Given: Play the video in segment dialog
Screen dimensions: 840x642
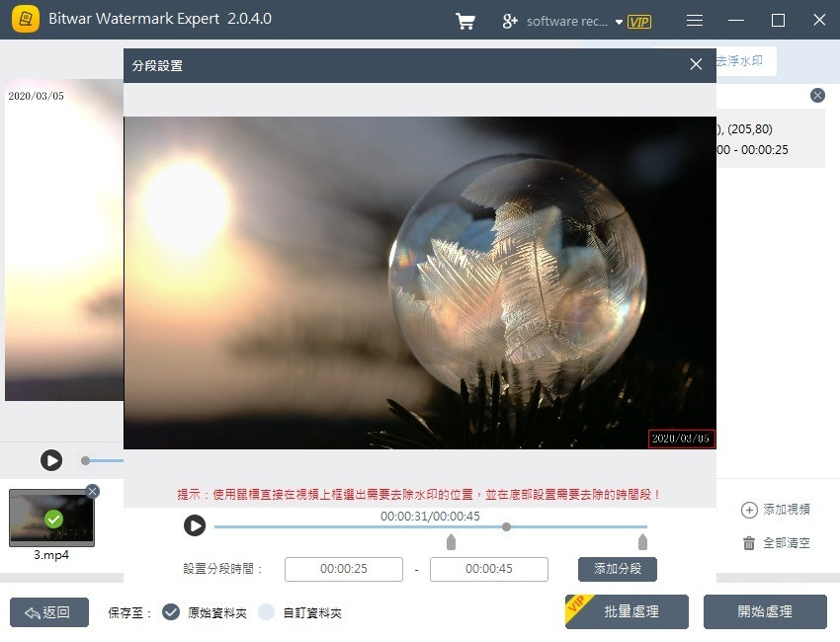Looking at the screenshot, I should click(195, 525).
